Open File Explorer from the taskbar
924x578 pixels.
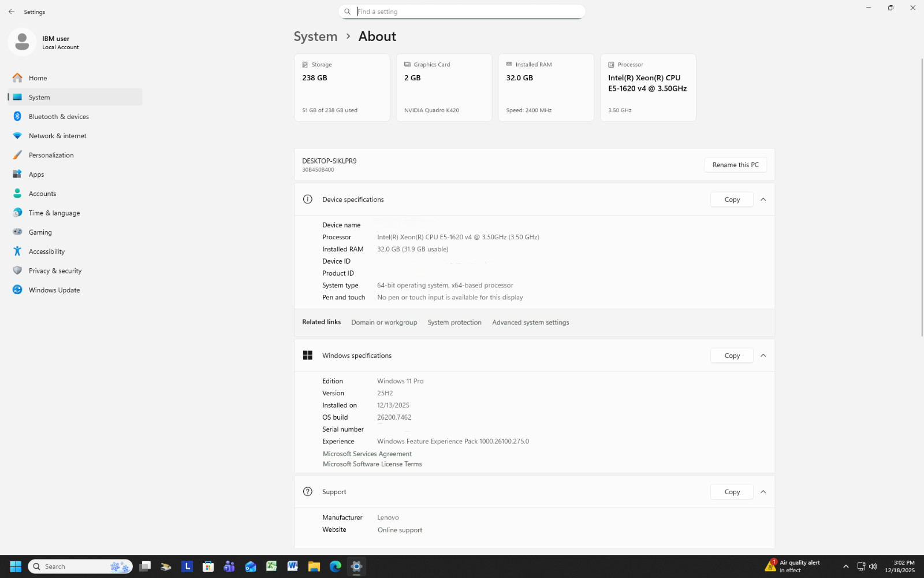pos(314,566)
